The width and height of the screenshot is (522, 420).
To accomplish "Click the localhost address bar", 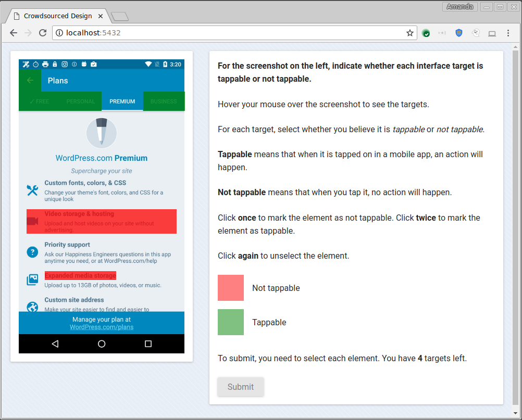I will click(x=234, y=33).
